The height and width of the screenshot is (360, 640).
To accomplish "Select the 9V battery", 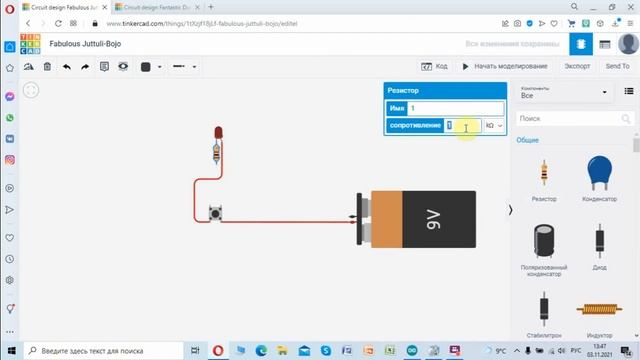I will [416, 219].
